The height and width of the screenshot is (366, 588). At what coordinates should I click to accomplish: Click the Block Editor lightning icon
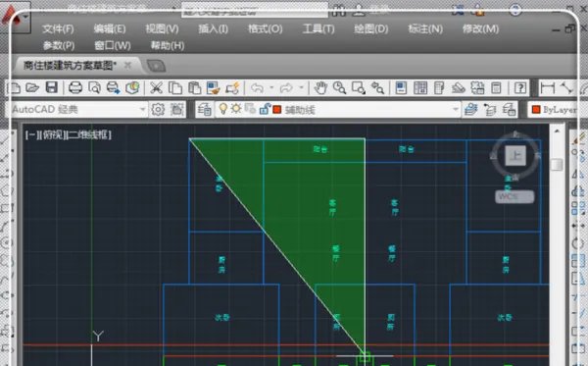coord(232,88)
